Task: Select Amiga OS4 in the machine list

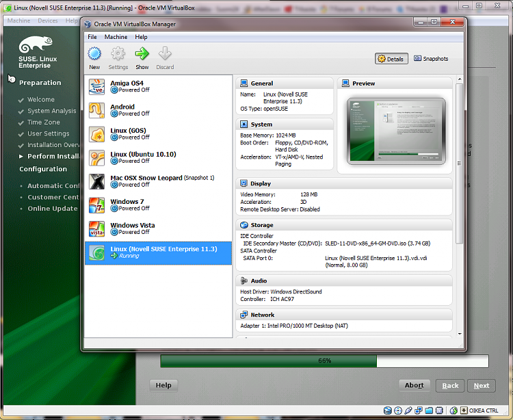Action: [159, 87]
